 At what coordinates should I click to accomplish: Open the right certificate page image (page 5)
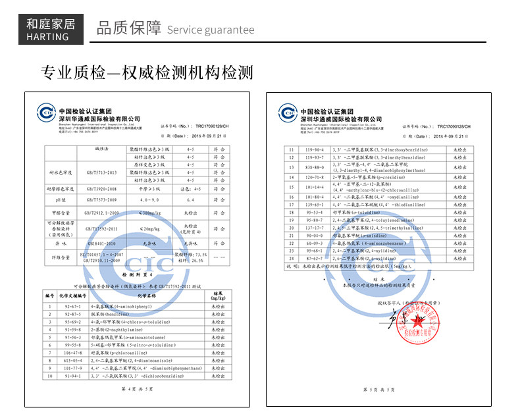tap(378, 249)
